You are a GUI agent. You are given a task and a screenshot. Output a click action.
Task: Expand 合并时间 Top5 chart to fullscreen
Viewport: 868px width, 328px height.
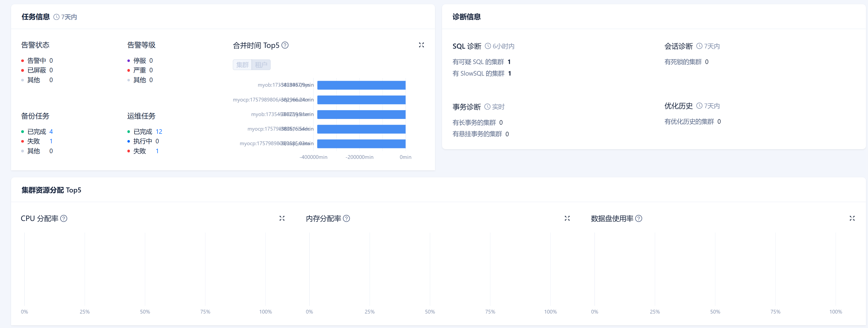pos(421,45)
